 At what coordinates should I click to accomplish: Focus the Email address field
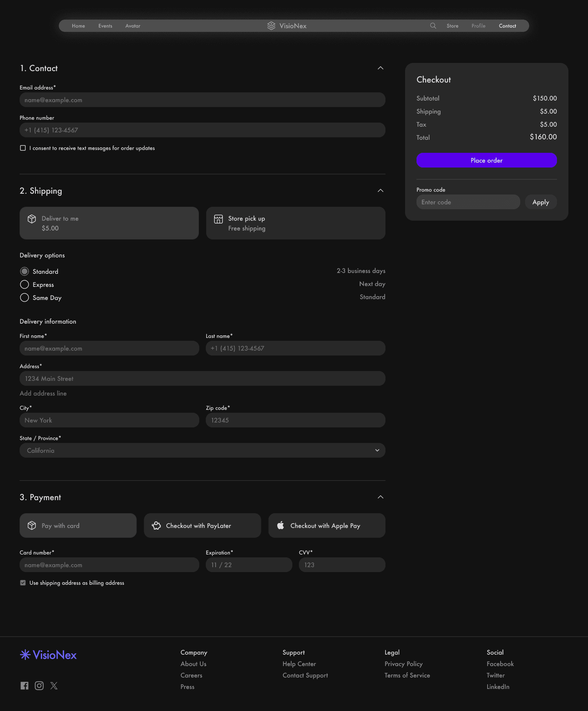point(203,100)
